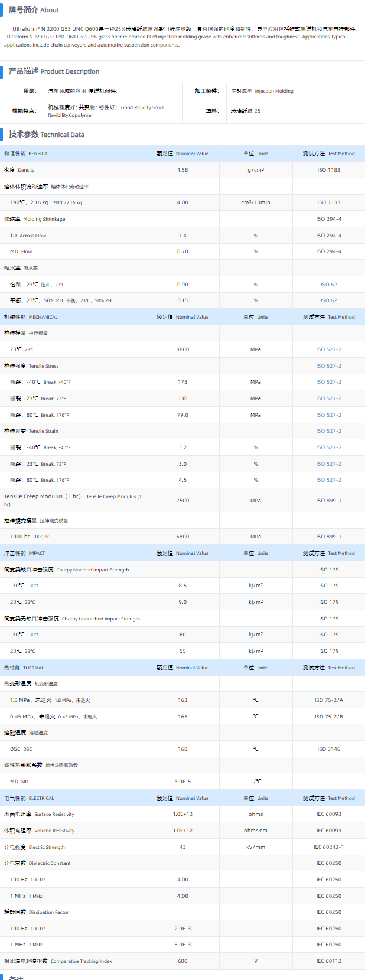
Task: Click the Charpy Unnotched Impact Strength label
Action: pos(72,619)
